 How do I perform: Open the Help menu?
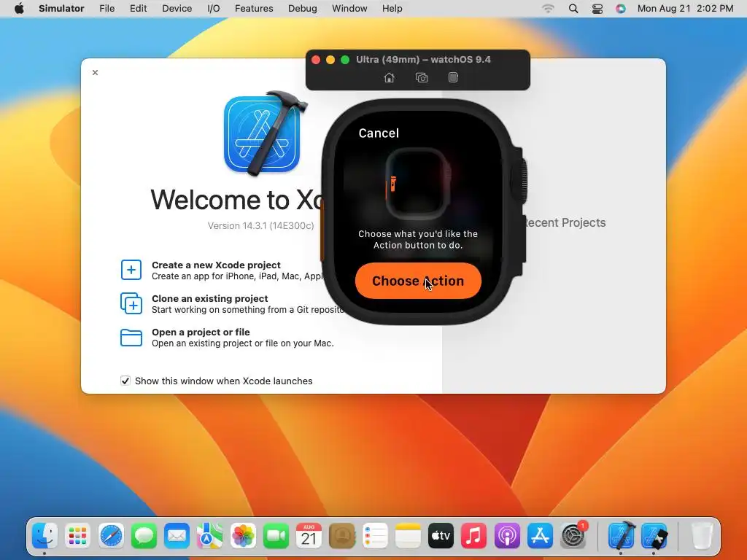click(x=392, y=9)
